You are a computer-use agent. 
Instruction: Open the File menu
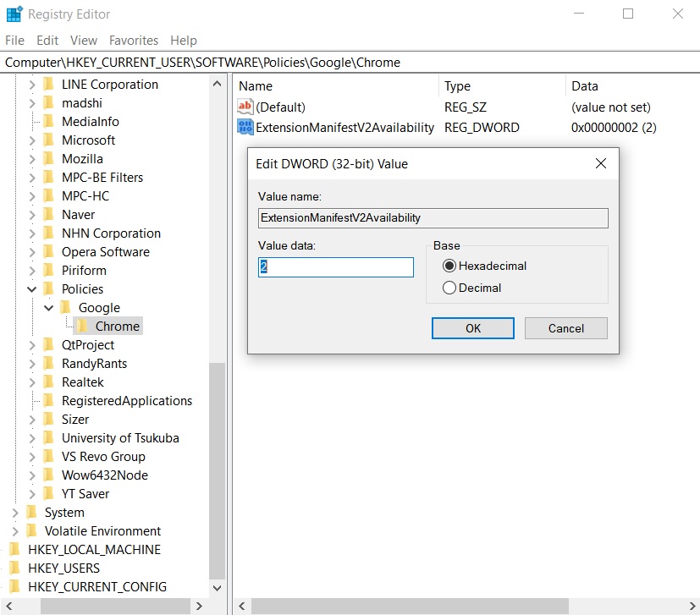14,41
